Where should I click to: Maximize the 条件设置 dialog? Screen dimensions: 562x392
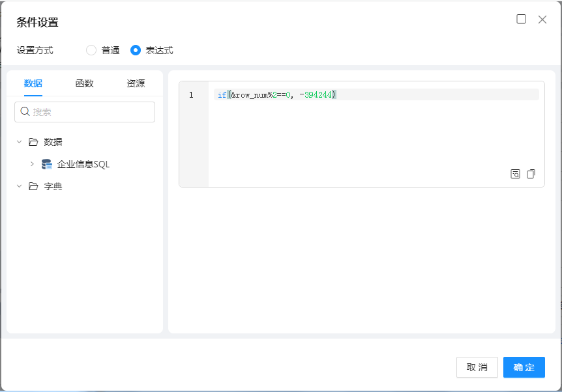coord(521,20)
